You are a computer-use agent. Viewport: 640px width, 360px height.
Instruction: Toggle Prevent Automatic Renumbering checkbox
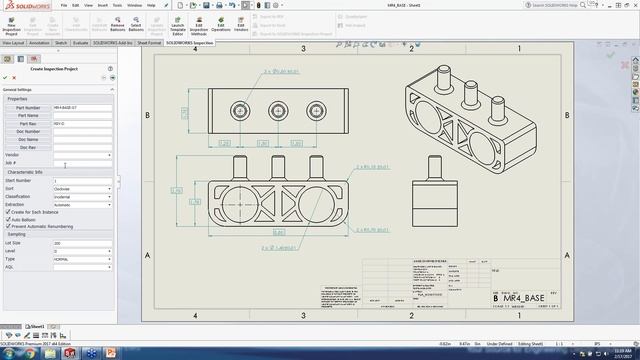click(x=8, y=226)
